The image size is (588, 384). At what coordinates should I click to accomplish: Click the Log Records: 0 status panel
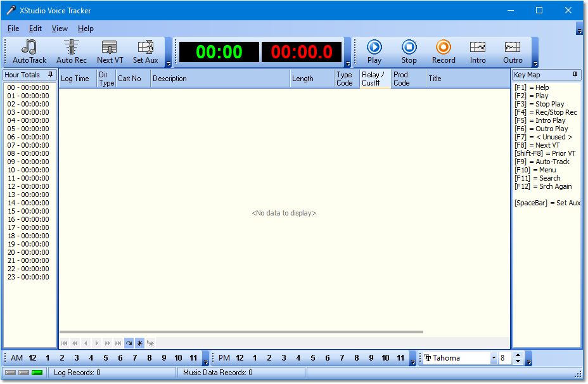tap(112, 373)
